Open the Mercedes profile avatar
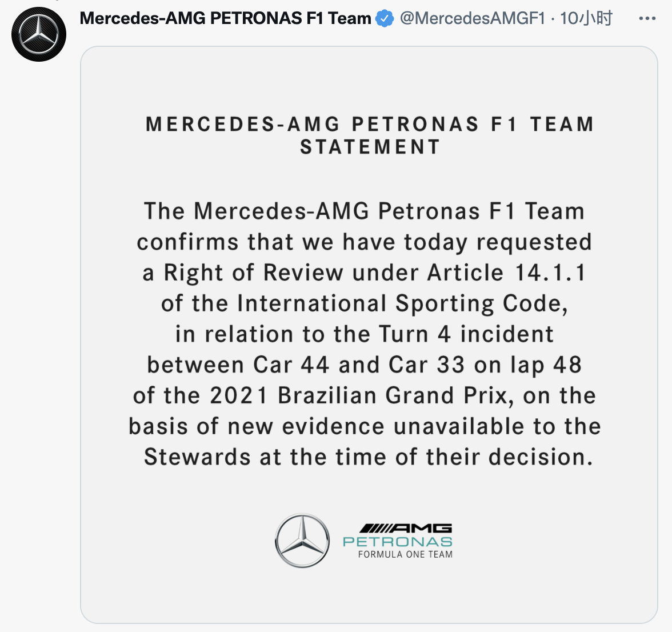The width and height of the screenshot is (672, 632). 39,34
